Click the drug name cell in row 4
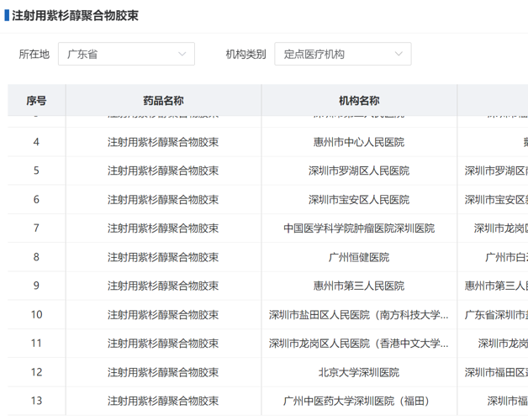528x420 pixels. pos(163,142)
